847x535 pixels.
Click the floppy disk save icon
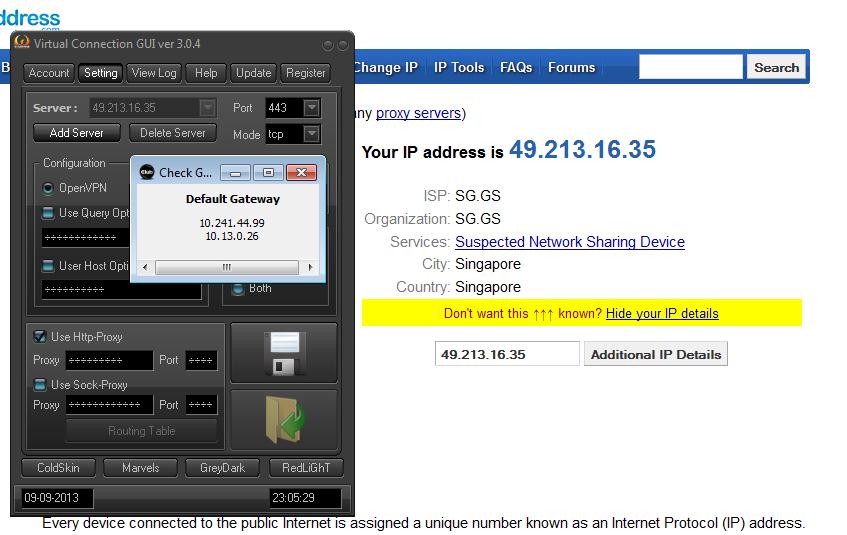(x=284, y=353)
